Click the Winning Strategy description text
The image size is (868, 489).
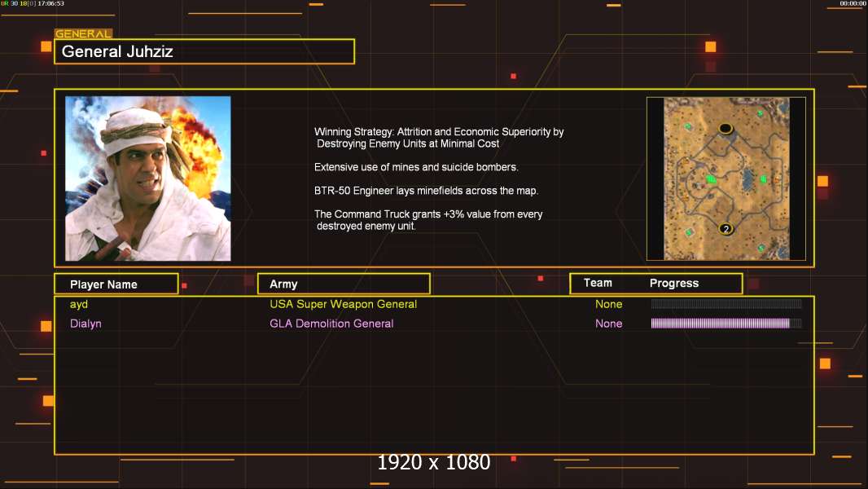tap(439, 138)
